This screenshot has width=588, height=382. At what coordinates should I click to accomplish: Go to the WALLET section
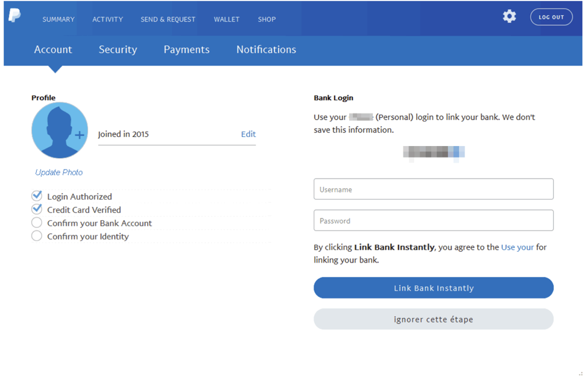point(227,19)
